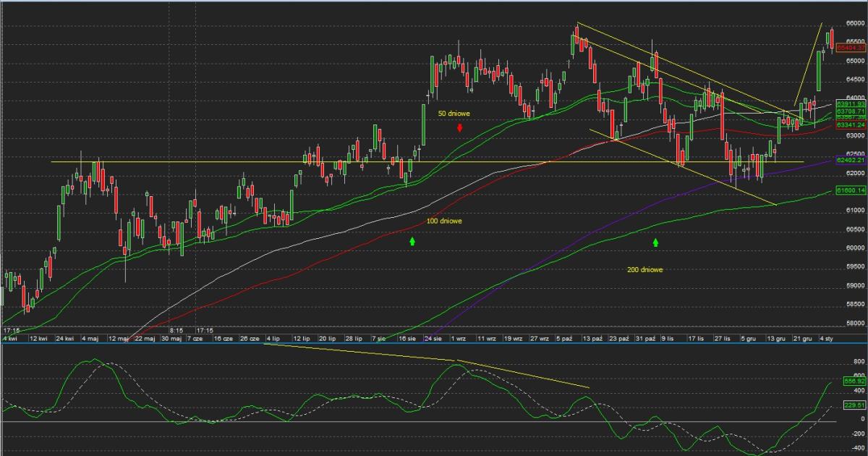The width and height of the screenshot is (868, 456).
Task: Click the green up arrow above 200 dniowe
Action: (656, 242)
